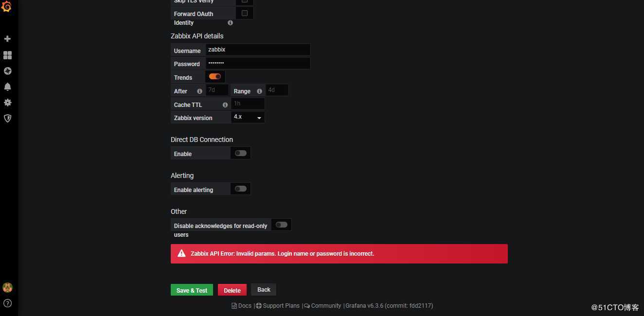Viewport: 644px width, 316px height.
Task: Click the Other section heading
Action: click(x=179, y=211)
